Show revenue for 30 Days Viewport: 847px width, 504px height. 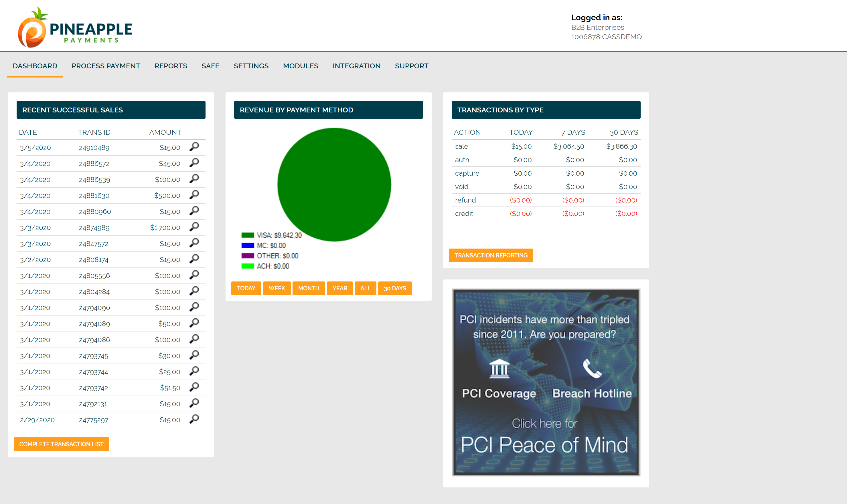coord(395,288)
